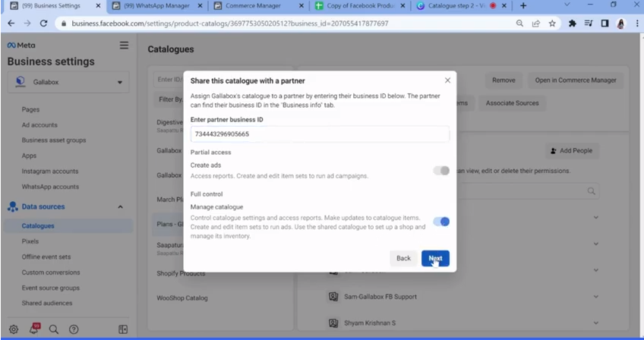Bookmark this page with star icon

[x=552, y=24]
